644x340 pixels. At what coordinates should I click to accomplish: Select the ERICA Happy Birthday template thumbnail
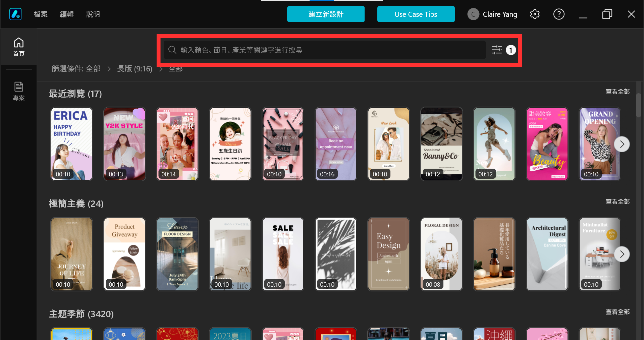point(71,144)
